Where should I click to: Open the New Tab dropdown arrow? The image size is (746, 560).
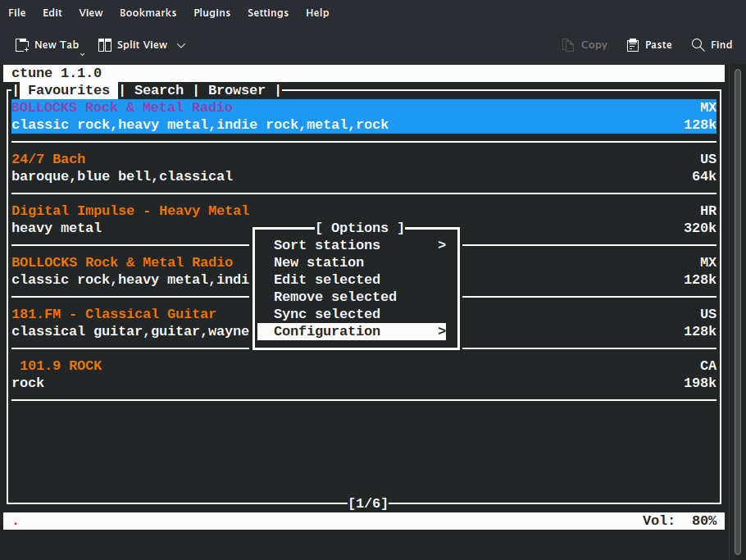coord(82,55)
